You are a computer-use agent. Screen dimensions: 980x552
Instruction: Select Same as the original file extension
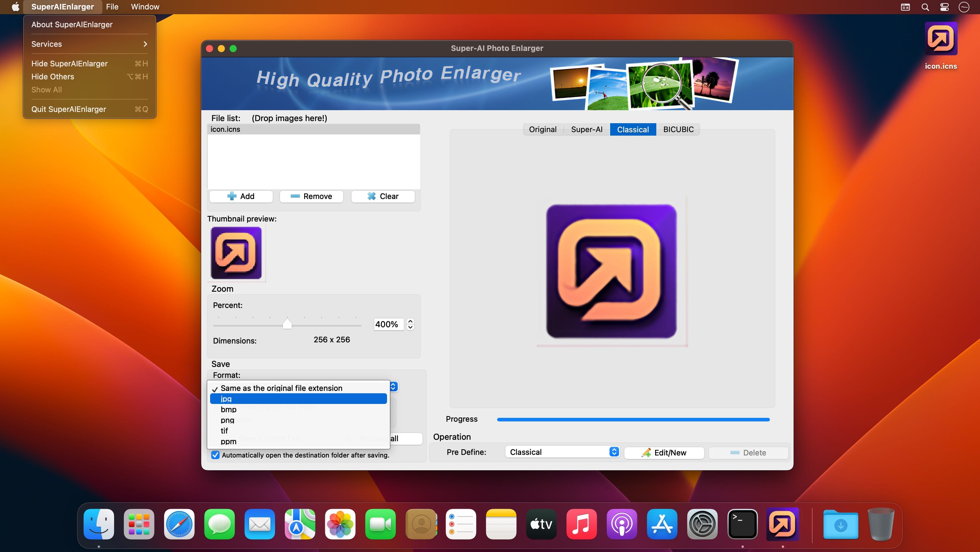click(298, 388)
